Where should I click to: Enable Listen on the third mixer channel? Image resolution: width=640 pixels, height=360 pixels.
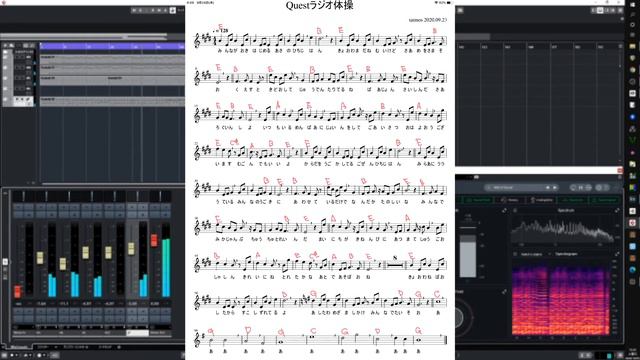click(x=63, y=214)
